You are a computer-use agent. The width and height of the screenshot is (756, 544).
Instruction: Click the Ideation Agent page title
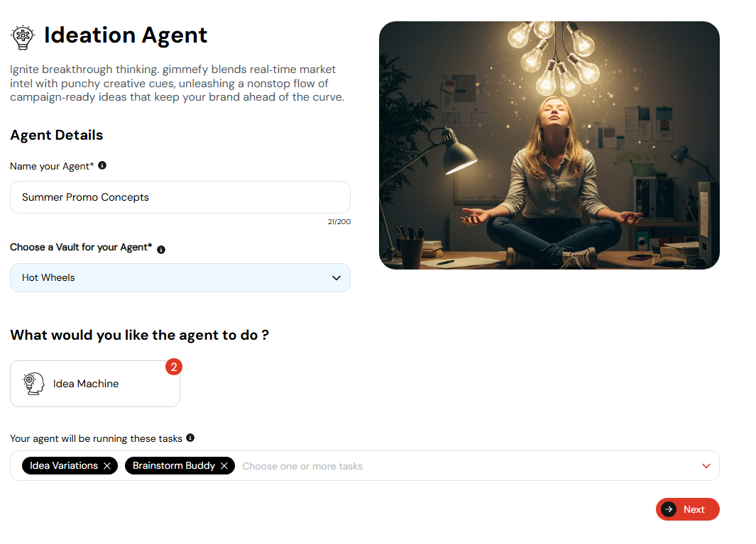pos(126,35)
